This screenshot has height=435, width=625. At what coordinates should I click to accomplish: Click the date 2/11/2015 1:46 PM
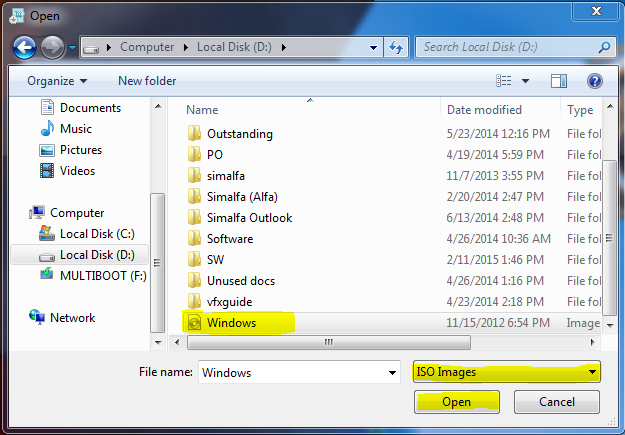pos(495,260)
